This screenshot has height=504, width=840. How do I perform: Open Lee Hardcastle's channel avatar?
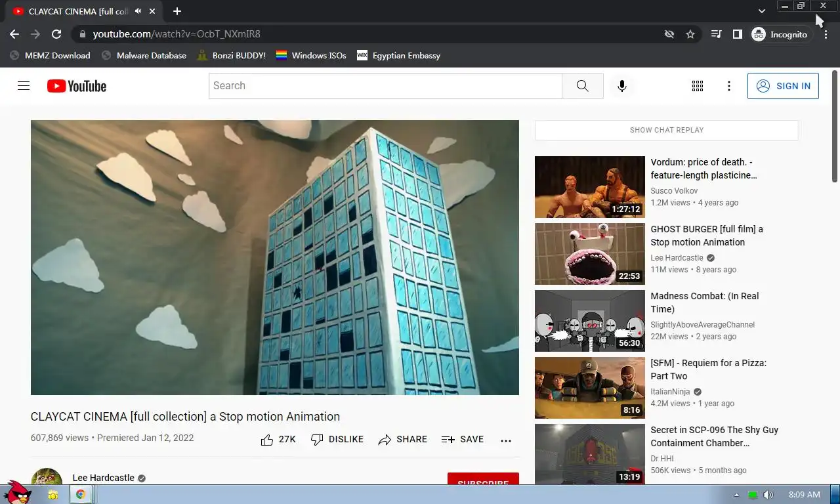[47, 477]
